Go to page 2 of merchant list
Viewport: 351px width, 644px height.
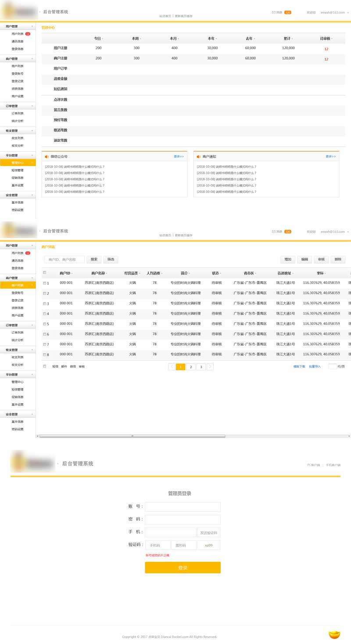click(191, 367)
